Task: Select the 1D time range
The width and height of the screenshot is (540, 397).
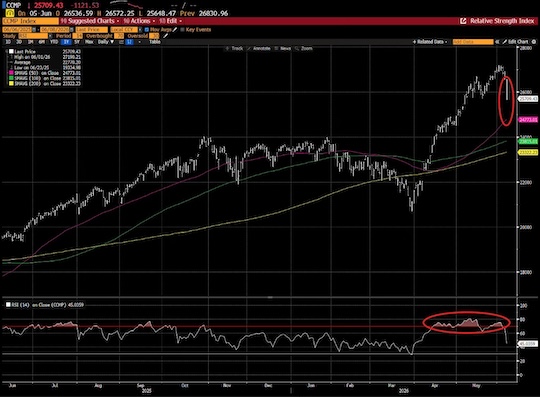Action: tap(8, 42)
